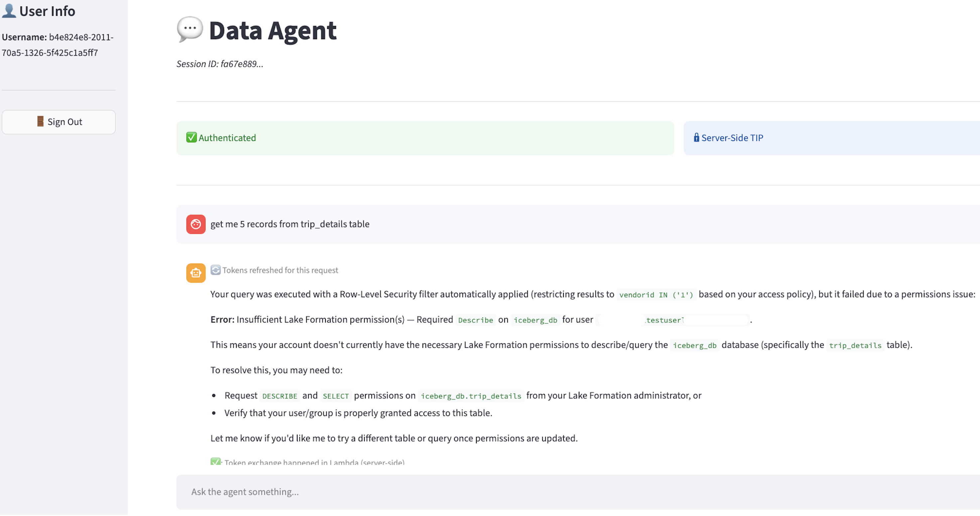This screenshot has width=980, height=516.
Task: Click the user message 'get me 5 records from trip_details table'
Action: 290,224
